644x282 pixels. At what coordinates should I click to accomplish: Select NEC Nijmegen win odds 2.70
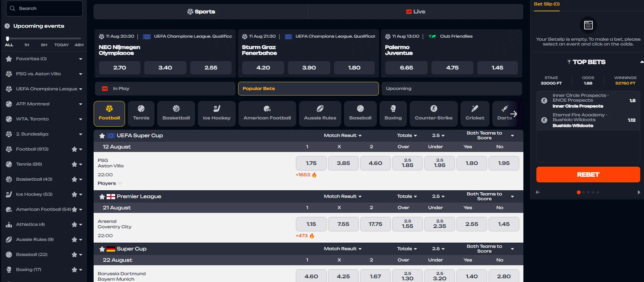(x=120, y=68)
